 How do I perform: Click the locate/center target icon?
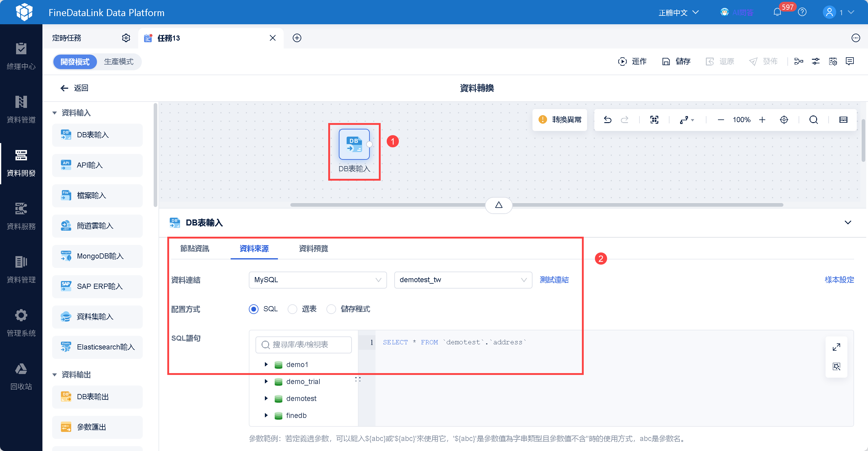[784, 120]
